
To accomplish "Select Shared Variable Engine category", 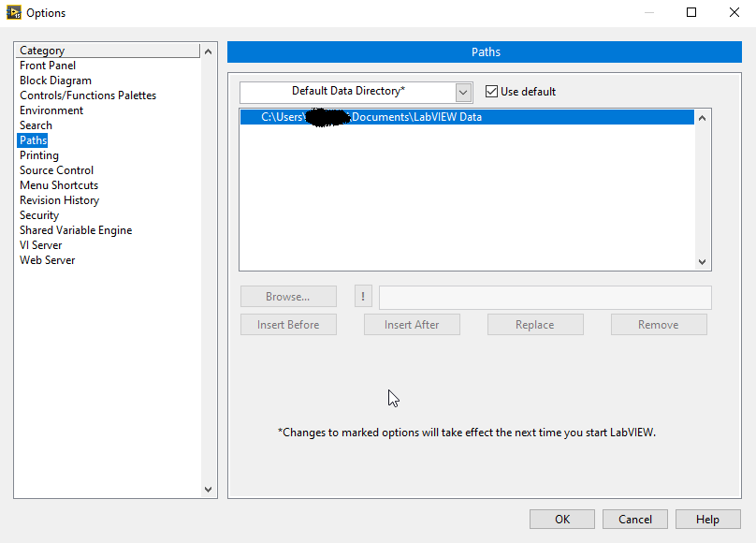I will (76, 230).
